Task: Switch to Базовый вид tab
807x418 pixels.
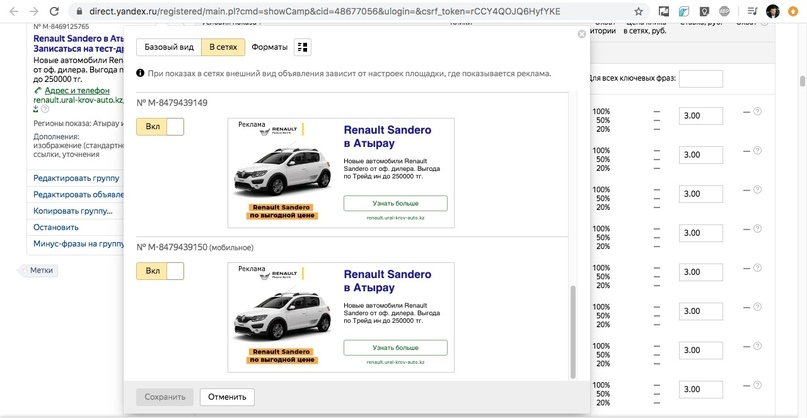Action: coord(169,47)
